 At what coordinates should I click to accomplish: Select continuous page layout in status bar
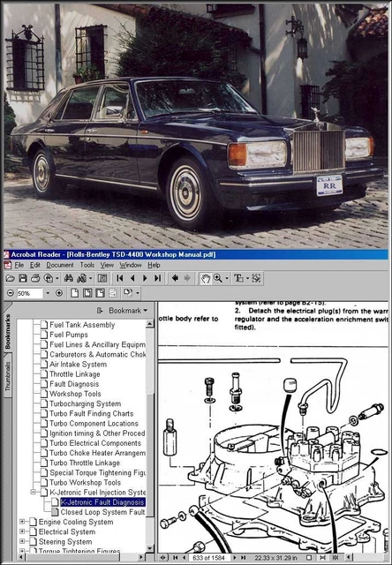point(322,558)
